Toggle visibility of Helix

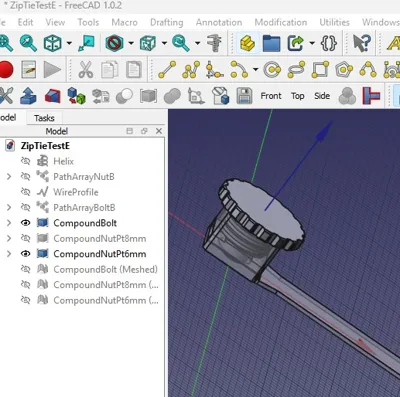tap(25, 161)
